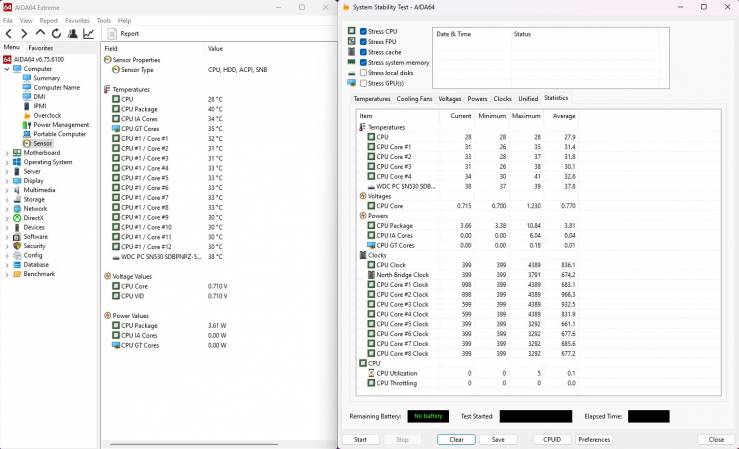Open the Help menu
Viewport: 739px width, 449px height.
[124, 21]
